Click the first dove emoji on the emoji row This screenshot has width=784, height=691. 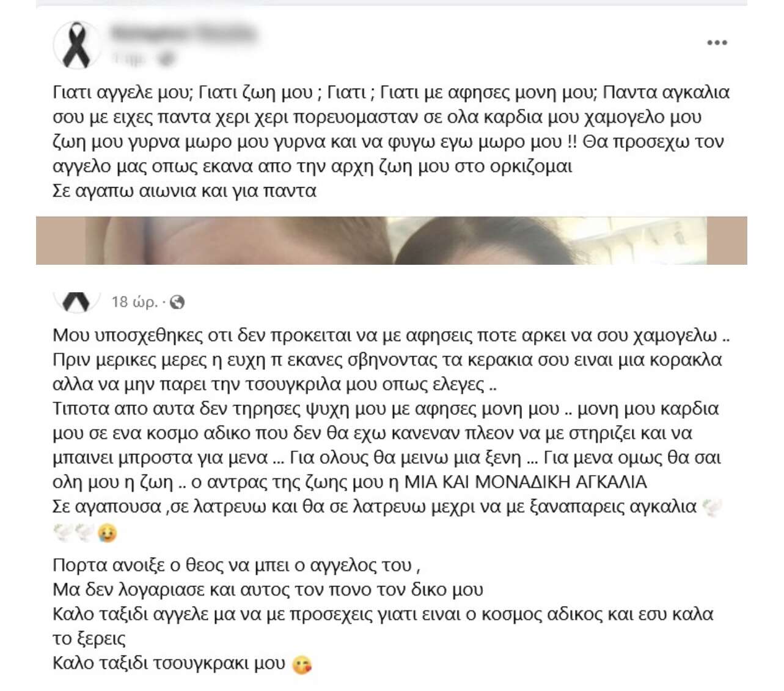click(64, 533)
